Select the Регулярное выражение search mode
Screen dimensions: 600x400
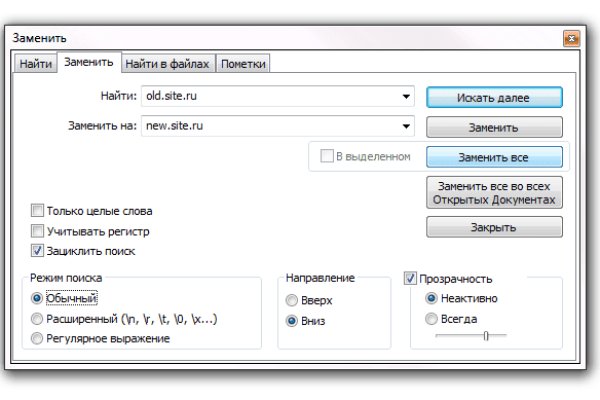(38, 339)
